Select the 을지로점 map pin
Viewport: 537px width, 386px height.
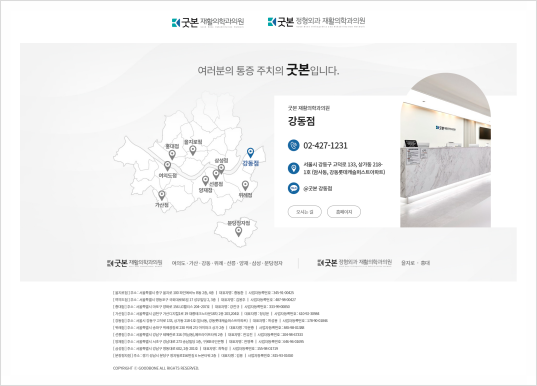coord(193,150)
